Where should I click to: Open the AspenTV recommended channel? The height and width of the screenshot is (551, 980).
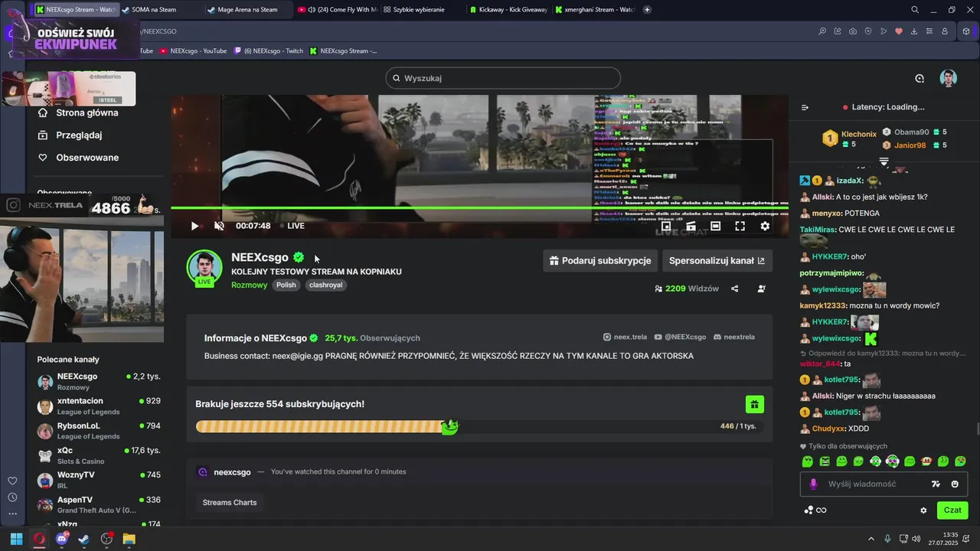100,504
